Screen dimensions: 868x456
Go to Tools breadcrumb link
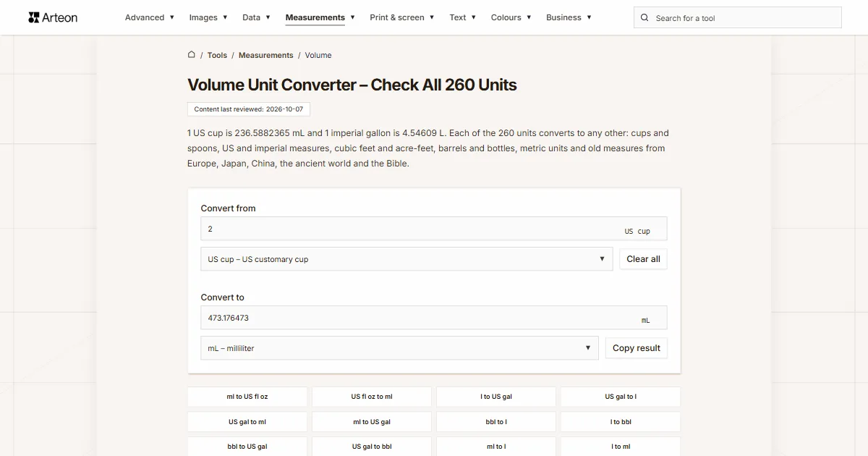[x=217, y=55]
